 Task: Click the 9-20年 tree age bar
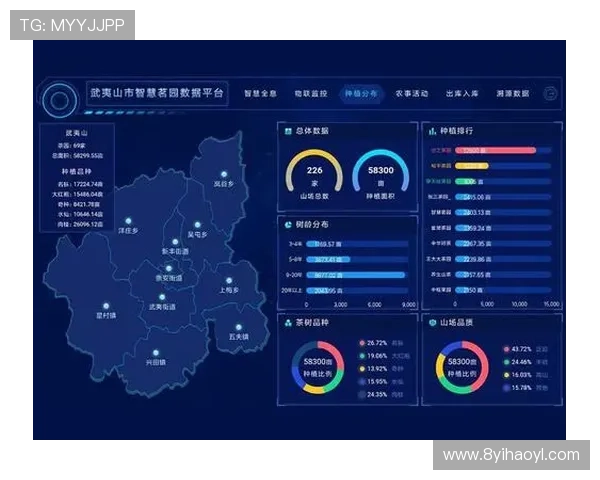point(355,275)
